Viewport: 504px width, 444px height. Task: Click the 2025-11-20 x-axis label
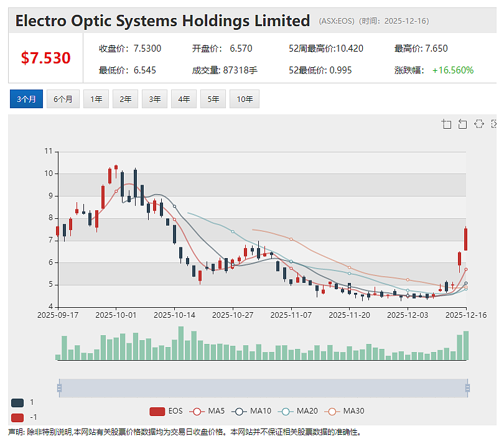click(350, 315)
